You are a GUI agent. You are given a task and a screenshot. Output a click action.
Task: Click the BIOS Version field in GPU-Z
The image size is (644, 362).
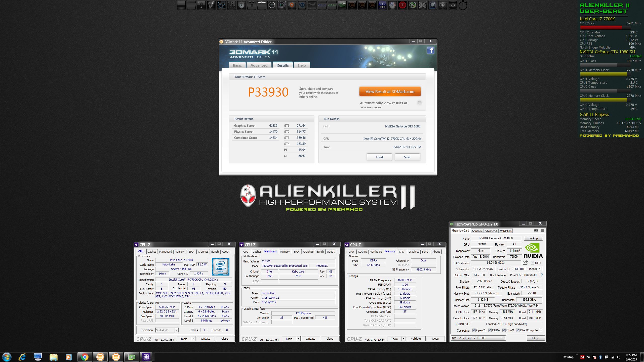(496, 263)
